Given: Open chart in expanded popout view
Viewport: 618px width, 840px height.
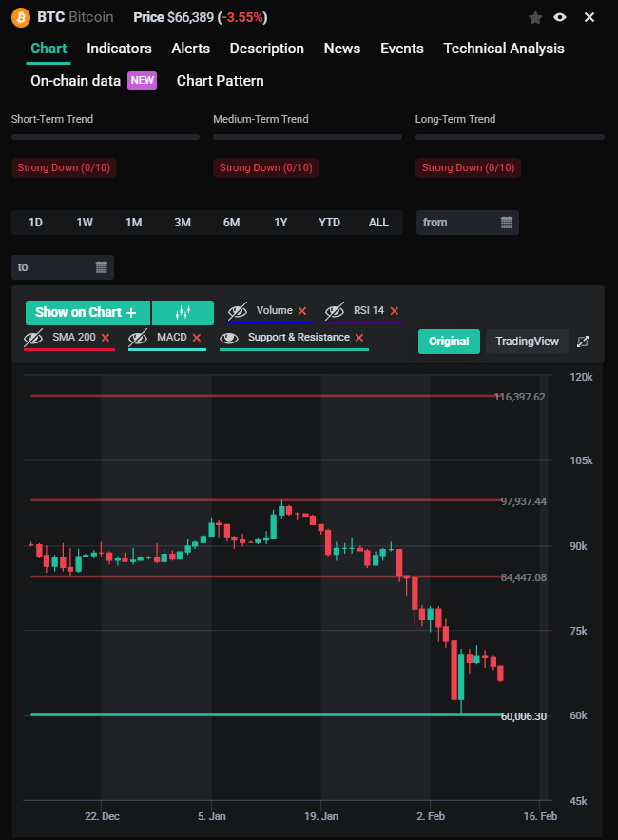Looking at the screenshot, I should click(584, 342).
